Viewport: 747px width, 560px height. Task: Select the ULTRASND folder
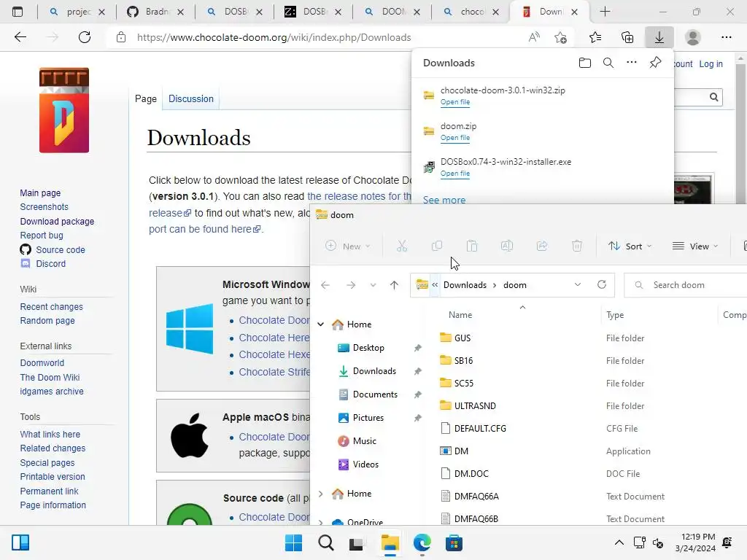(x=474, y=405)
